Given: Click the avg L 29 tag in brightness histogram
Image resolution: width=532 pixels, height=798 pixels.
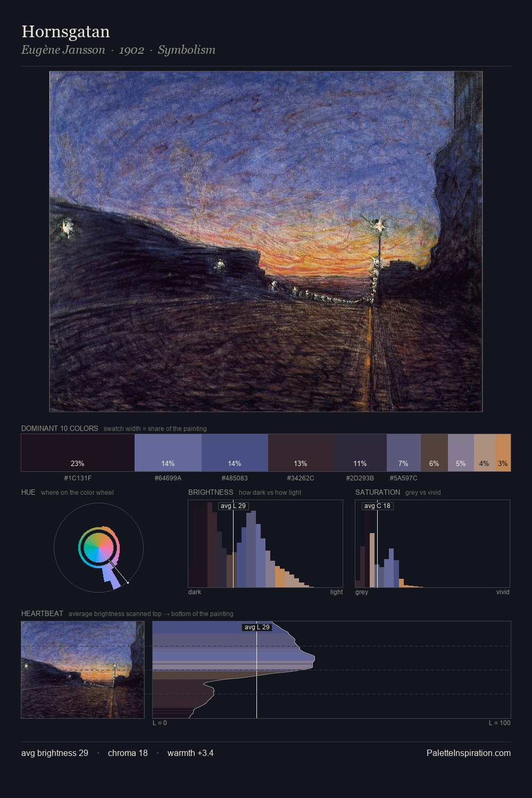Looking at the screenshot, I should click(234, 506).
